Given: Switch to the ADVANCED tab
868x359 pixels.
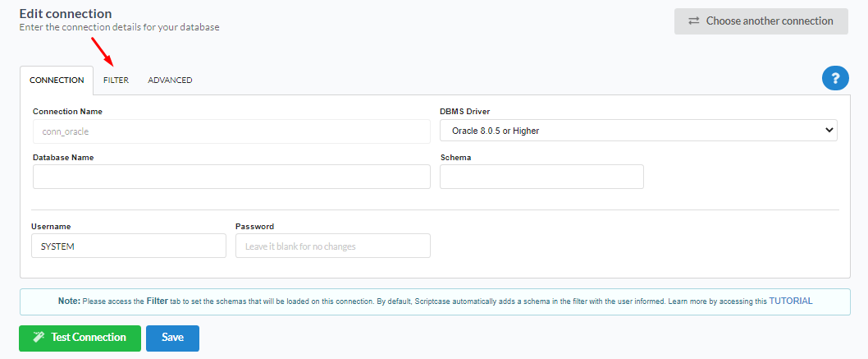Looking at the screenshot, I should coord(170,81).
